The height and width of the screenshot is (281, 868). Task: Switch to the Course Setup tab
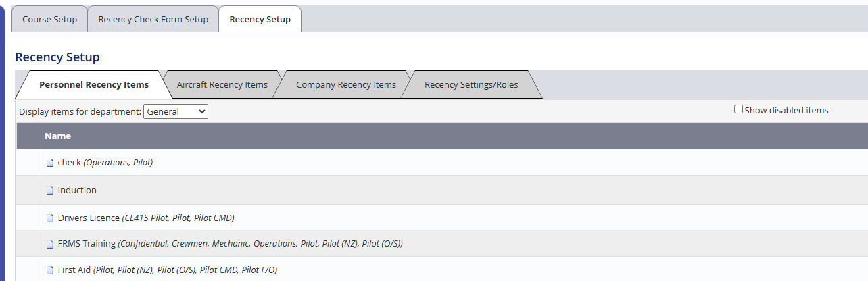(x=50, y=19)
